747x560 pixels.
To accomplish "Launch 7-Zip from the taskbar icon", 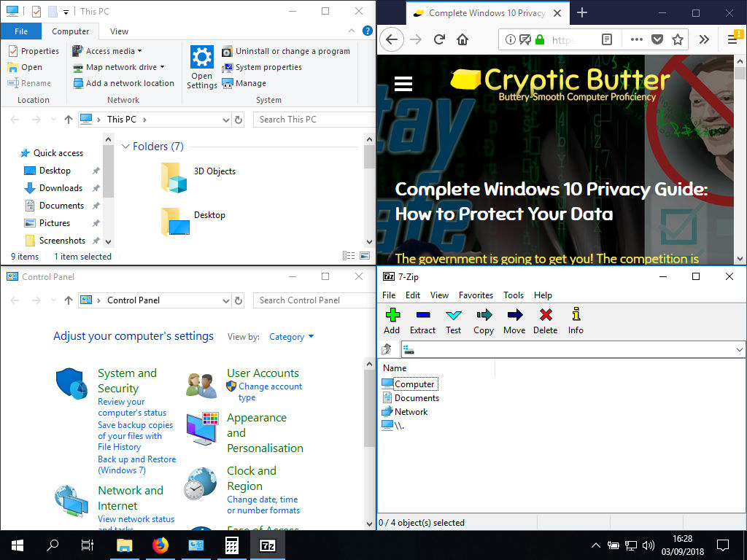I will [x=266, y=545].
